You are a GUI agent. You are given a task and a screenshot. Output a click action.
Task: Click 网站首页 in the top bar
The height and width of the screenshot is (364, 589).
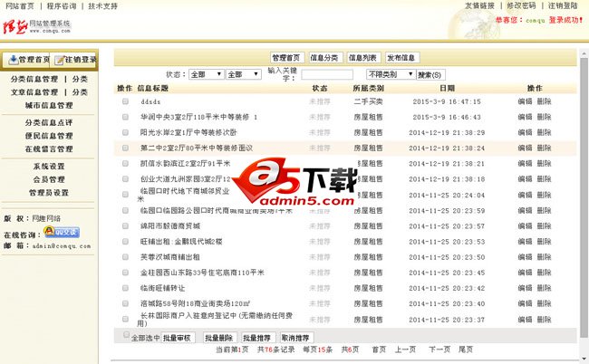coord(20,6)
